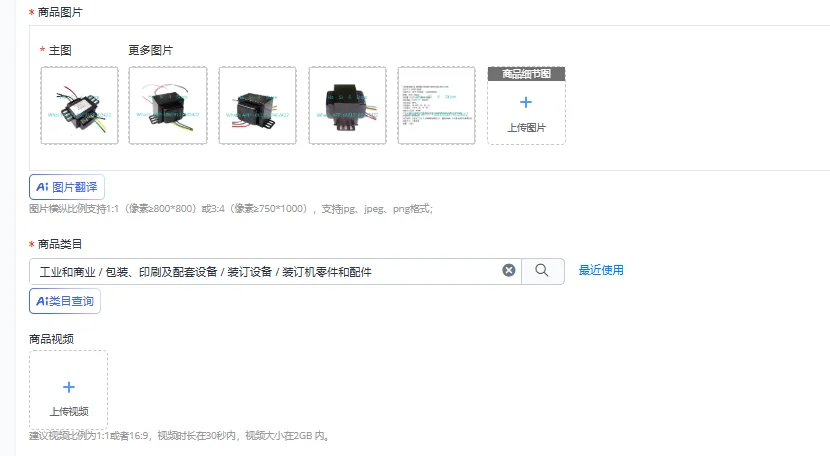Click the plus icon to upload video
The height and width of the screenshot is (456, 830).
tap(69, 387)
